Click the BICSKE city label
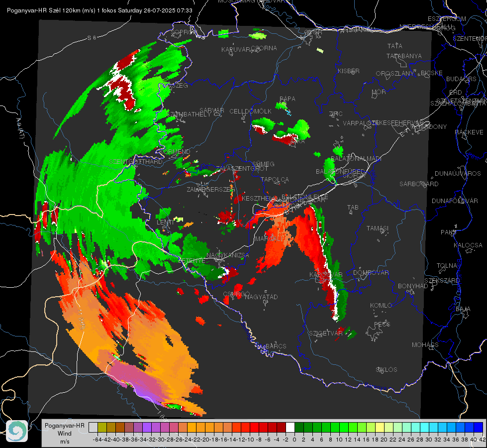The width and height of the screenshot is (487, 448). [x=432, y=73]
